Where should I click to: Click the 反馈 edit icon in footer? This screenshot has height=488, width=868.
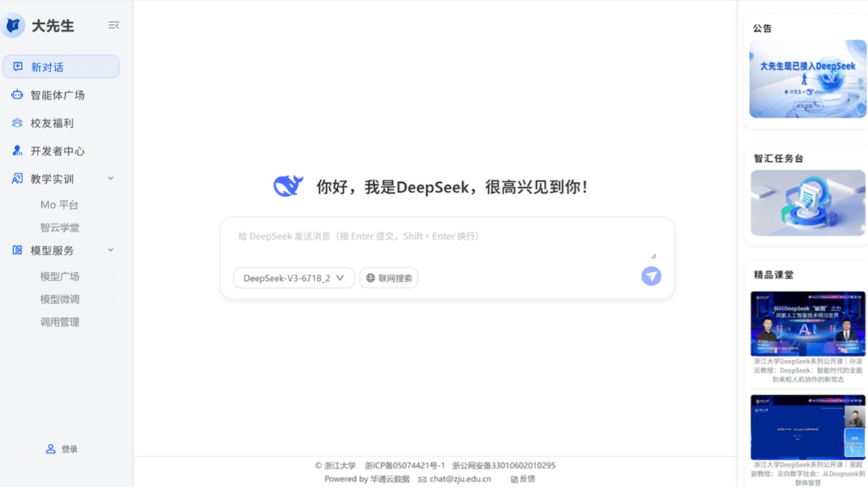tap(514, 479)
